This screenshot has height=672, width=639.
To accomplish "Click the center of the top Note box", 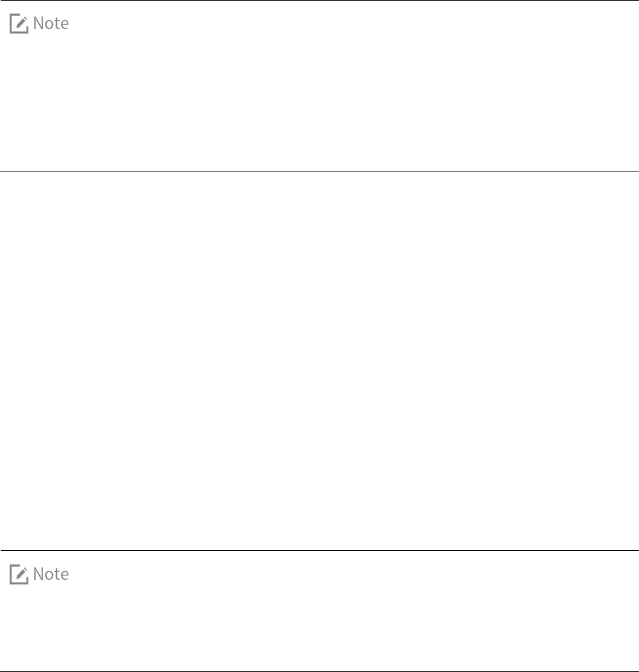I will (x=319, y=85).
